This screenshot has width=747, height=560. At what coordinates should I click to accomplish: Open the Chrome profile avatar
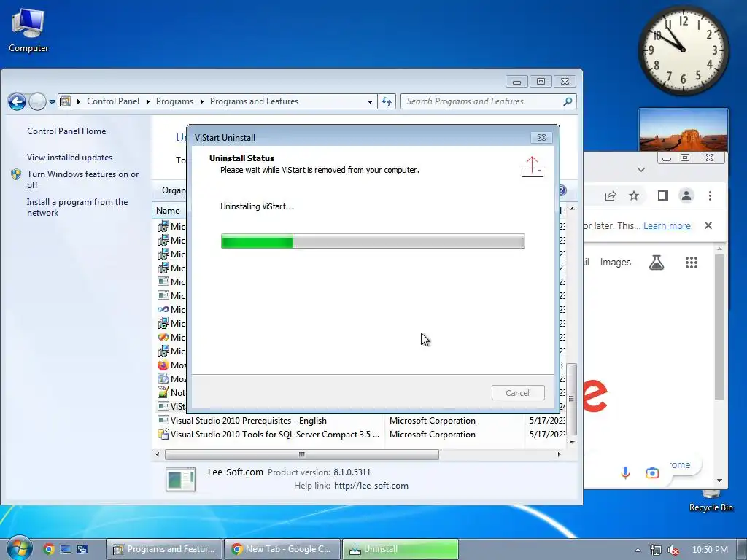pos(686,195)
